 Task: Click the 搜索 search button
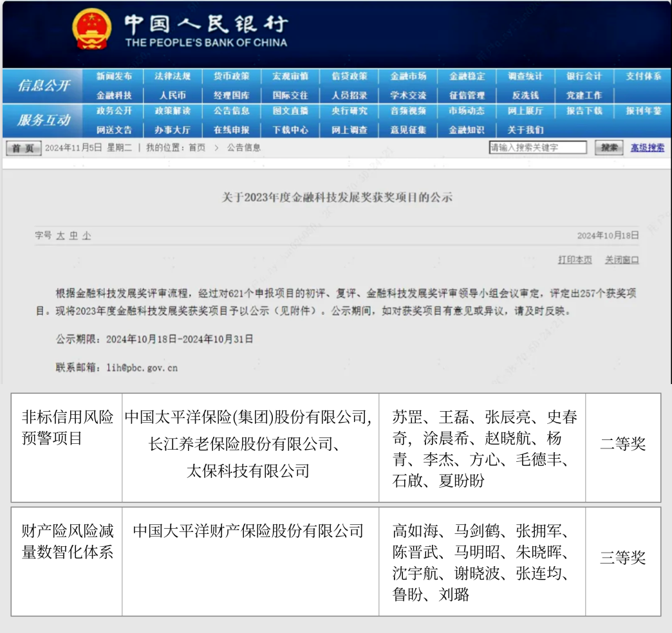click(608, 147)
